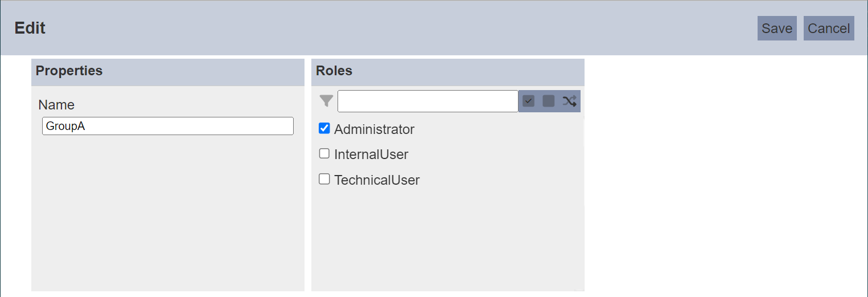Click the Roles panel header

click(448, 71)
